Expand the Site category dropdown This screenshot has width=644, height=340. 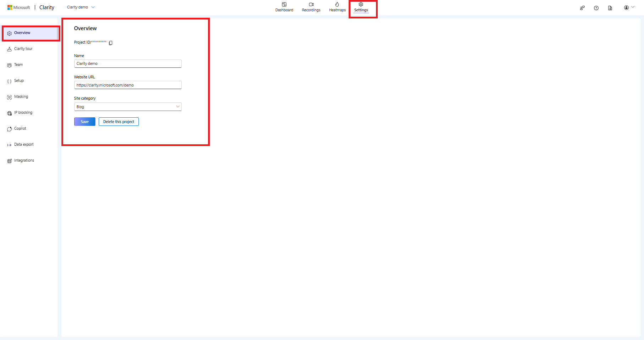tap(128, 107)
